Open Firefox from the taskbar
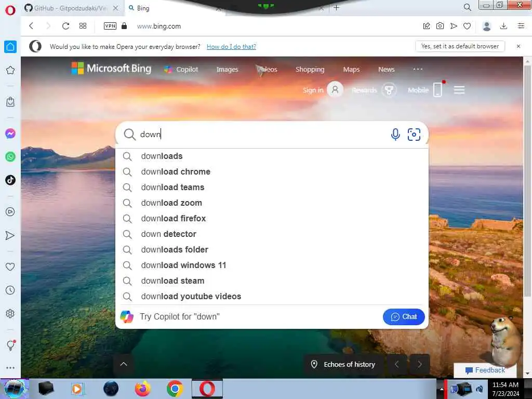Image resolution: width=532 pixels, height=399 pixels. coord(142,389)
